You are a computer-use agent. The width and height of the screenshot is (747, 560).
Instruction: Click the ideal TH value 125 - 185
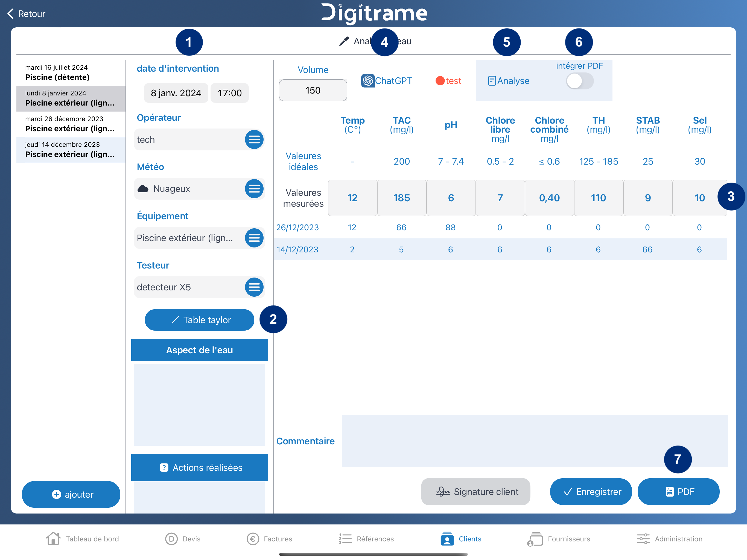tap(599, 161)
